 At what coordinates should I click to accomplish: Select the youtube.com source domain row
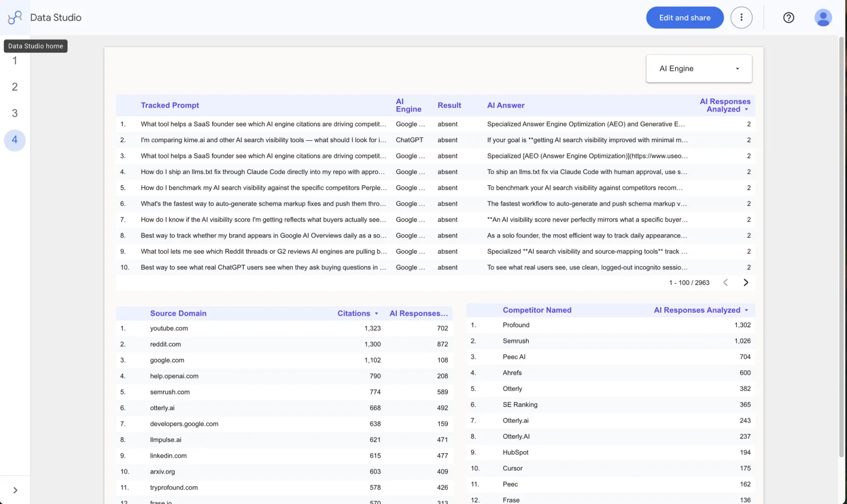coord(284,328)
